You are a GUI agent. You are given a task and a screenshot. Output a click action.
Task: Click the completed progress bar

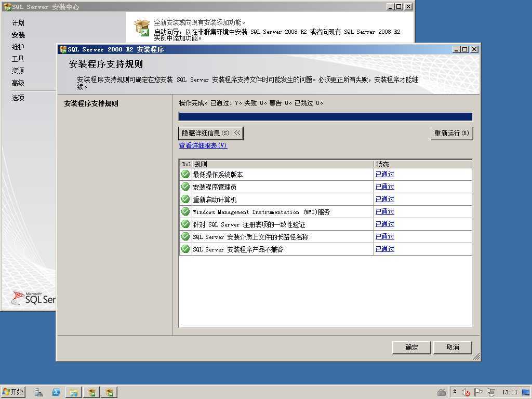tap(325, 117)
